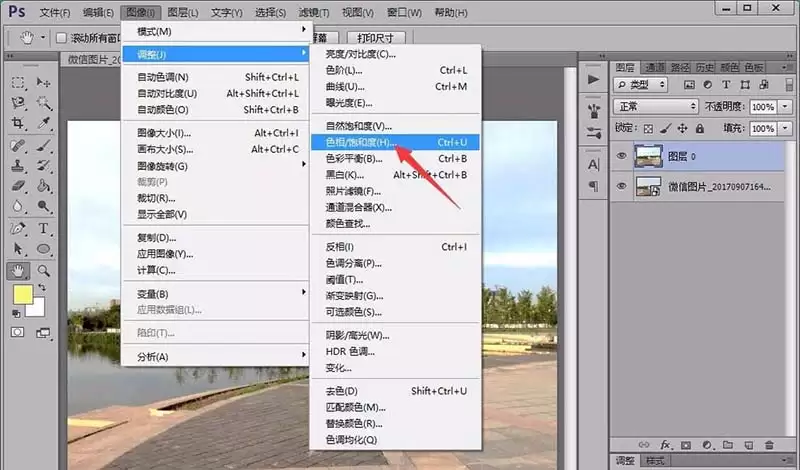Click the lock all padlock icon
This screenshot has width=800, height=470.
[700, 129]
